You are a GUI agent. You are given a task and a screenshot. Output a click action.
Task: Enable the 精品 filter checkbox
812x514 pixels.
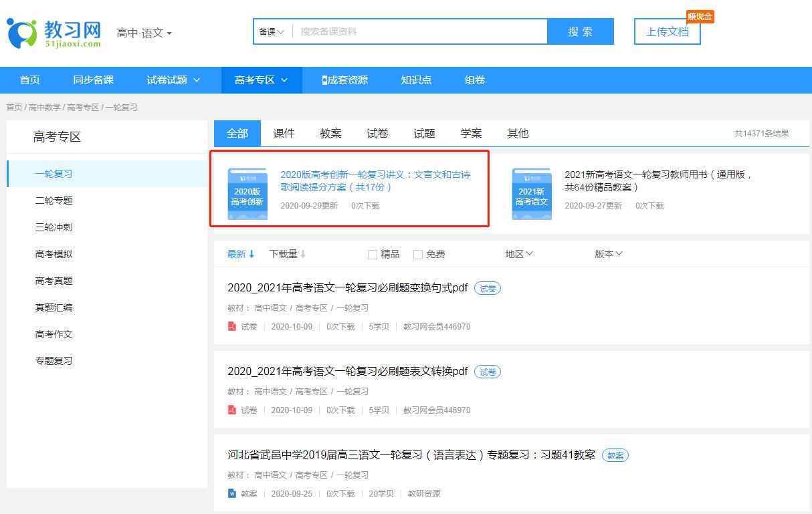coord(372,254)
